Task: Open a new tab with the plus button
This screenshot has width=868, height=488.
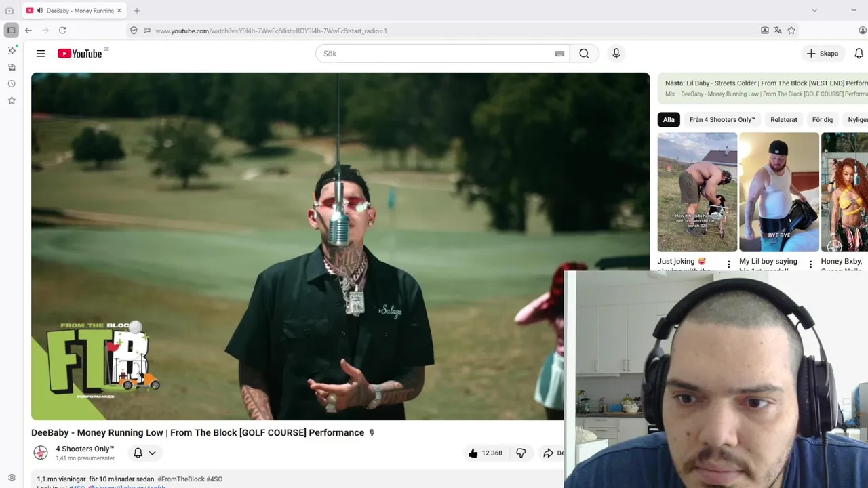Action: [x=137, y=11]
